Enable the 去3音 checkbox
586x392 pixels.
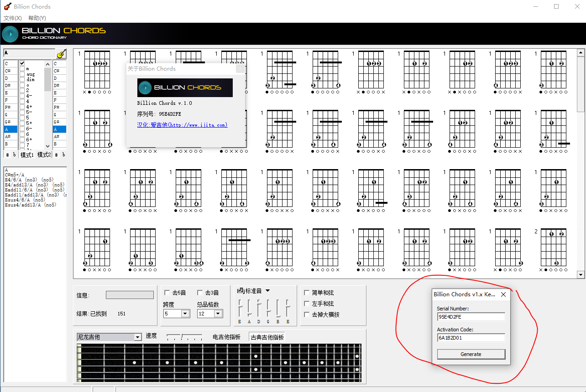200,293
